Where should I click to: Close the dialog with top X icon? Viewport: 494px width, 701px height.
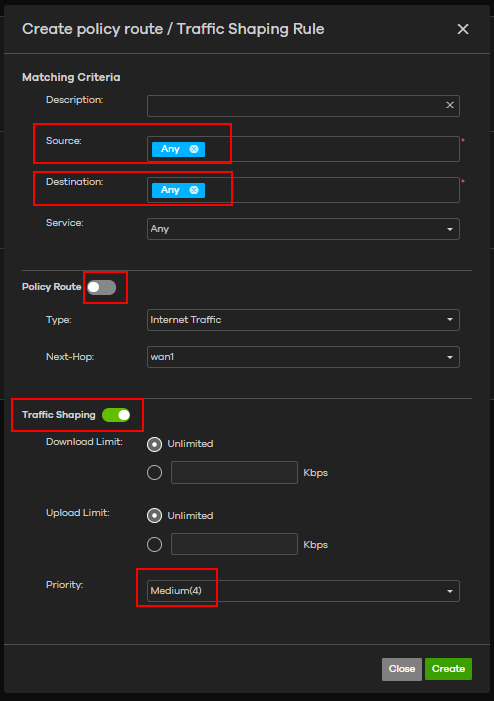coord(463,29)
